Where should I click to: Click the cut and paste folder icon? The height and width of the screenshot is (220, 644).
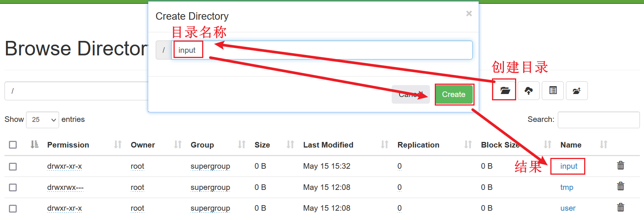(577, 91)
